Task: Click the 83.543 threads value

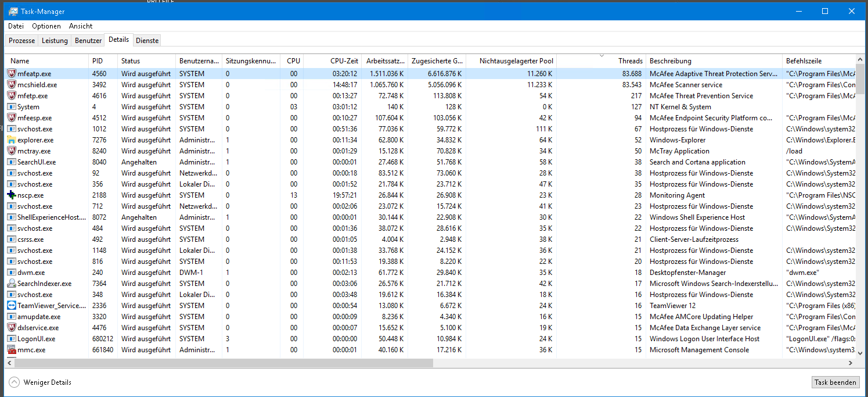Action: click(x=632, y=85)
